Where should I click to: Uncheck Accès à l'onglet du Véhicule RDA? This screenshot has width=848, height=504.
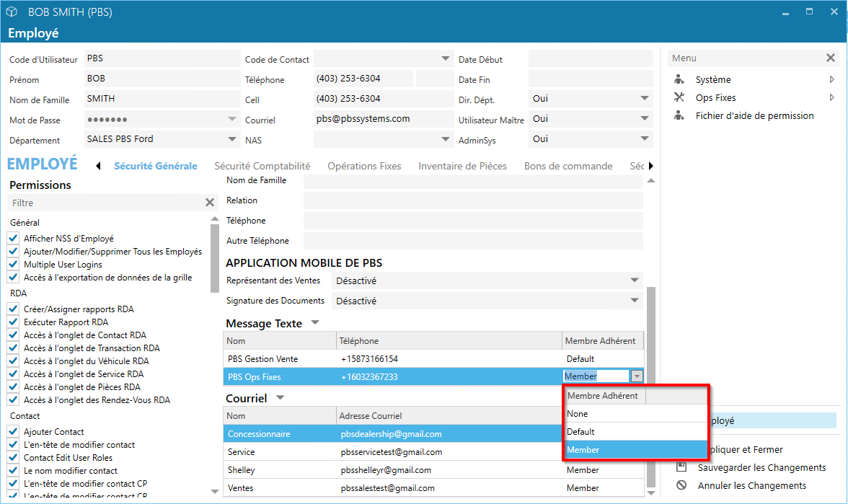13,361
